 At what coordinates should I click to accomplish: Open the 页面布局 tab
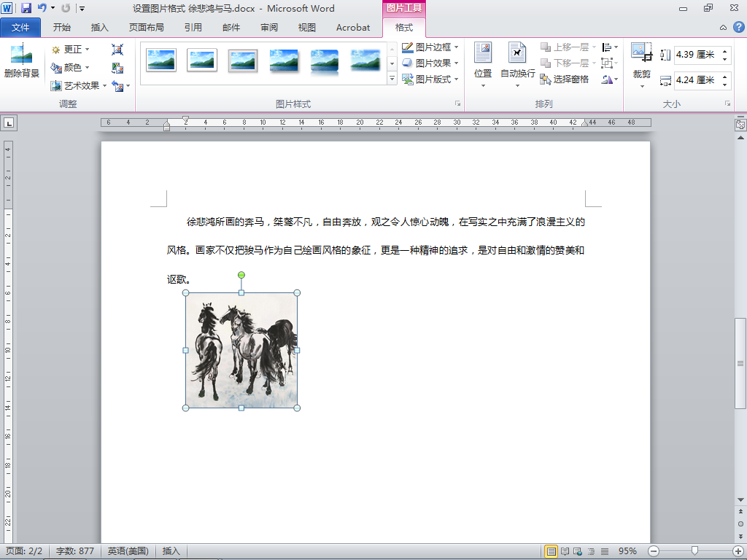click(x=146, y=28)
